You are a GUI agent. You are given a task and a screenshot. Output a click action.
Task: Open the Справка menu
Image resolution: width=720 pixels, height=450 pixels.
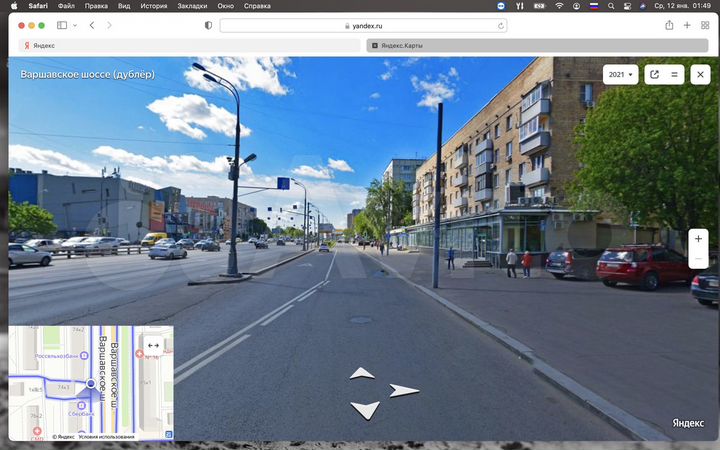257,6
